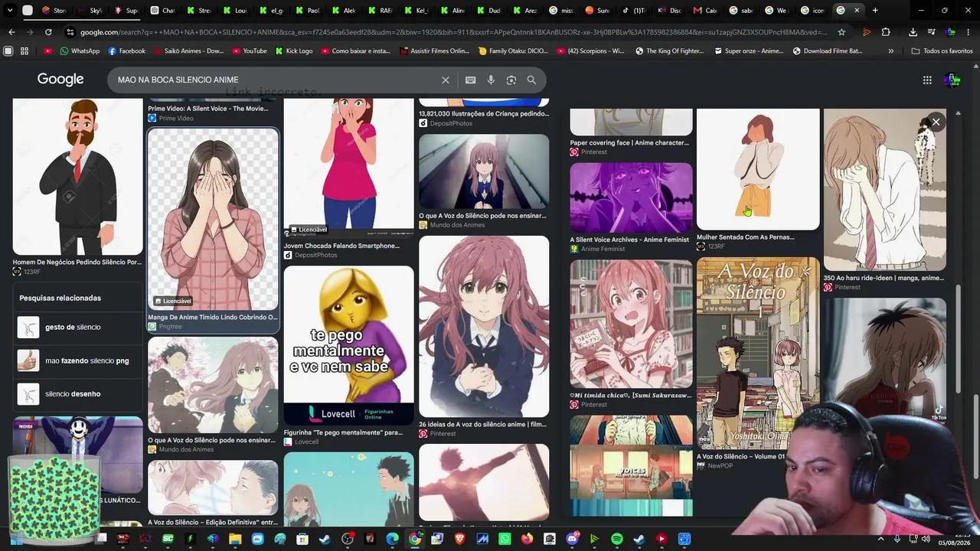The image size is (980, 551).
Task: Reload the current page
Action: tap(48, 32)
